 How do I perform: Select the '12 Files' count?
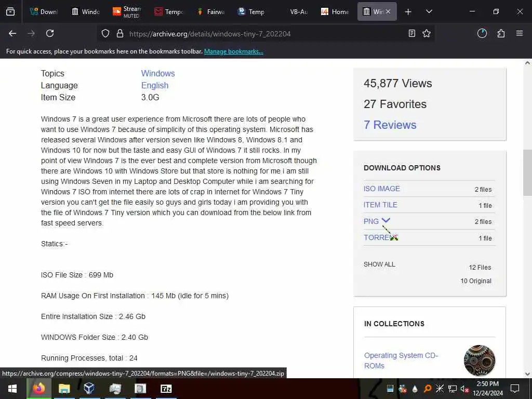(x=480, y=268)
